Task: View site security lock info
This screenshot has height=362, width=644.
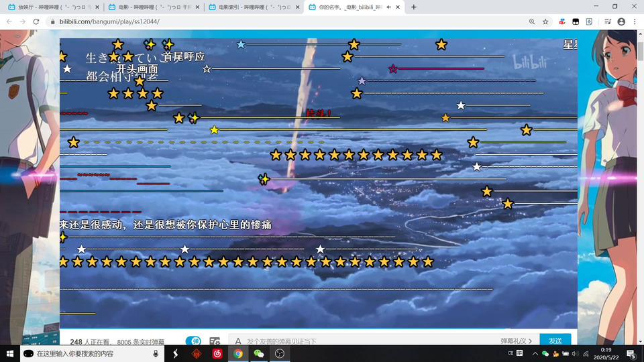Action: tap(52, 21)
